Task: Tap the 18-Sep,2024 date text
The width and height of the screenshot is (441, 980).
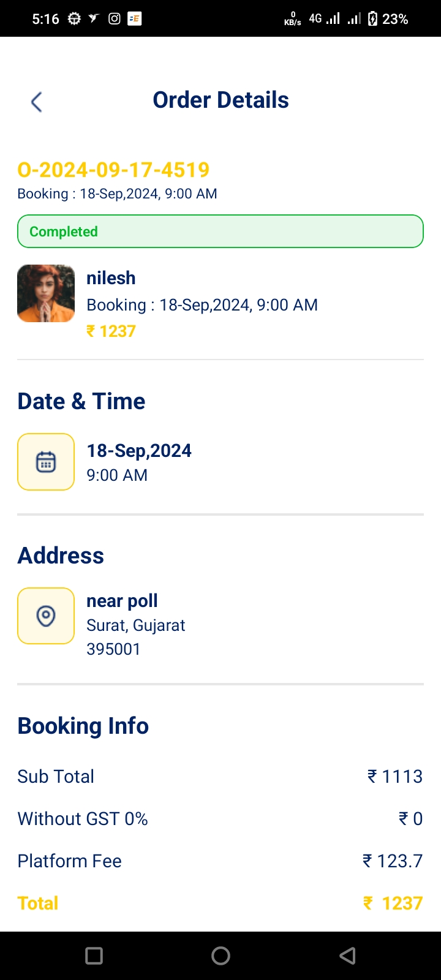Action: coord(139,451)
